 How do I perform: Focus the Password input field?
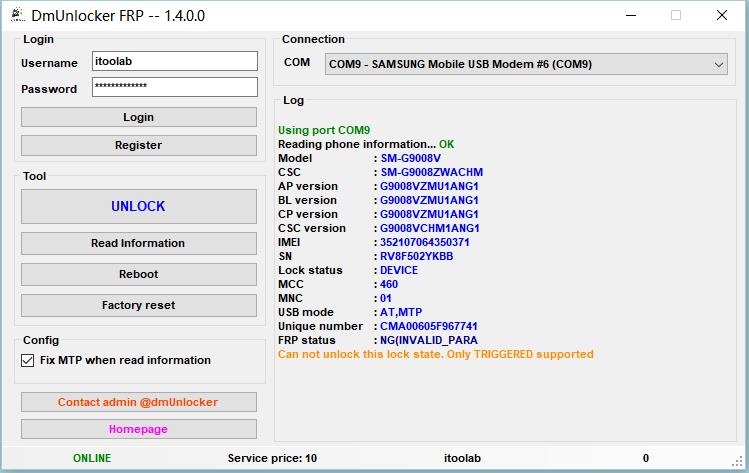click(175, 87)
